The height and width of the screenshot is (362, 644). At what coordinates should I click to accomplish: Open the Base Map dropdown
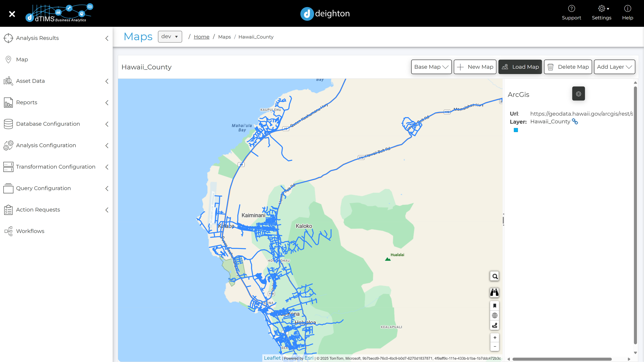pyautogui.click(x=431, y=67)
